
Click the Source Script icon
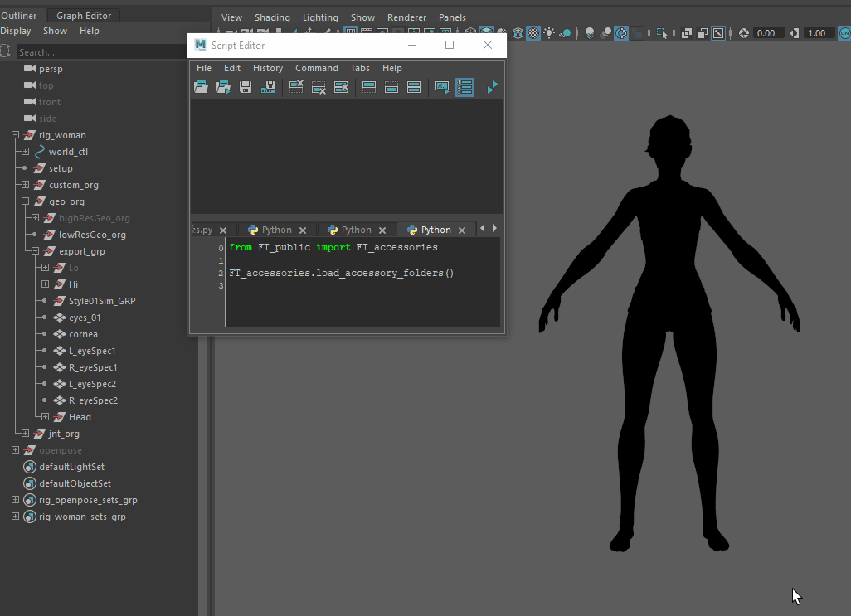coord(223,87)
